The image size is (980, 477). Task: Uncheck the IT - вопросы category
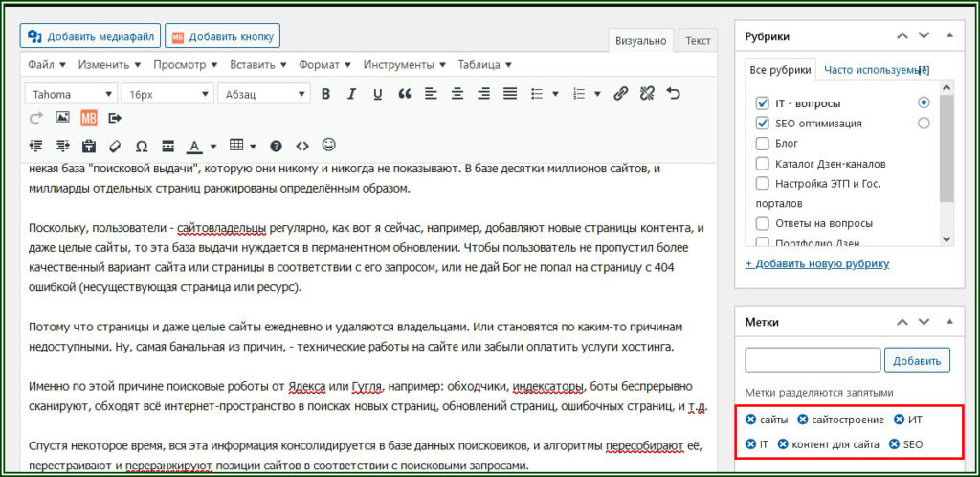(x=763, y=103)
